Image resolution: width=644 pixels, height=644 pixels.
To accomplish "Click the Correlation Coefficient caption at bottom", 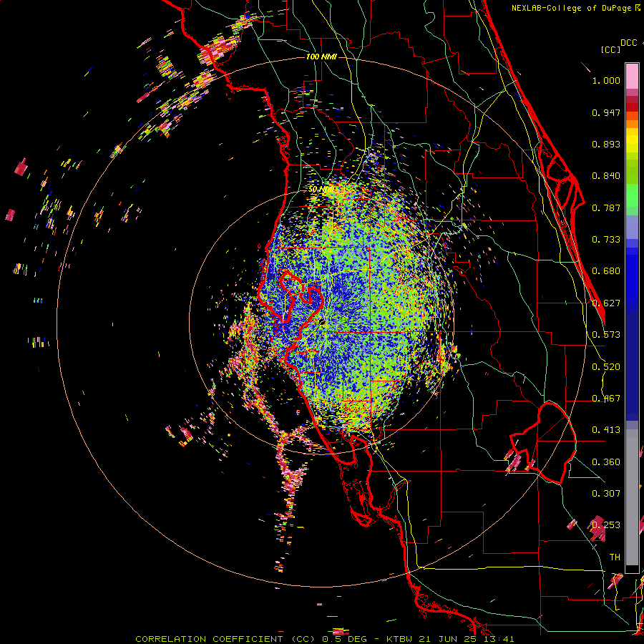I will (x=324, y=639).
